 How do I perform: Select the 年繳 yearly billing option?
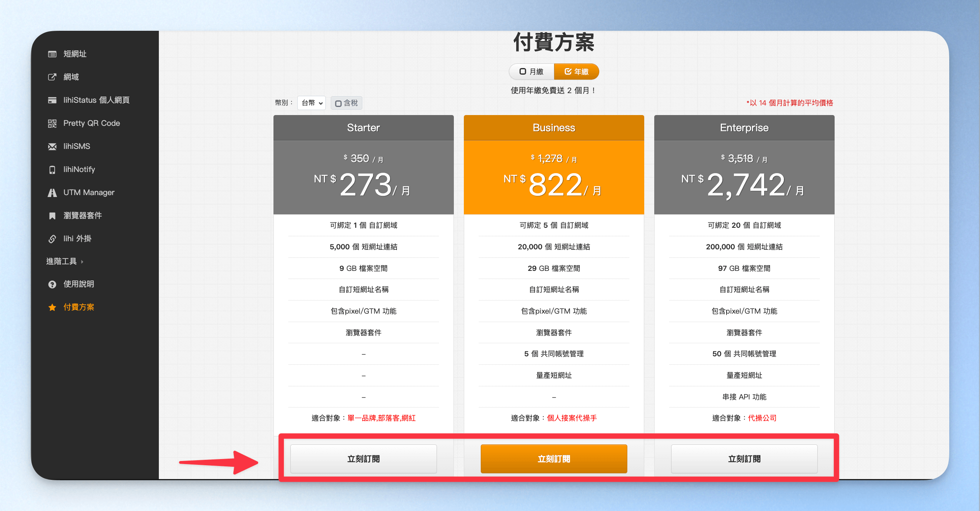[x=577, y=72]
